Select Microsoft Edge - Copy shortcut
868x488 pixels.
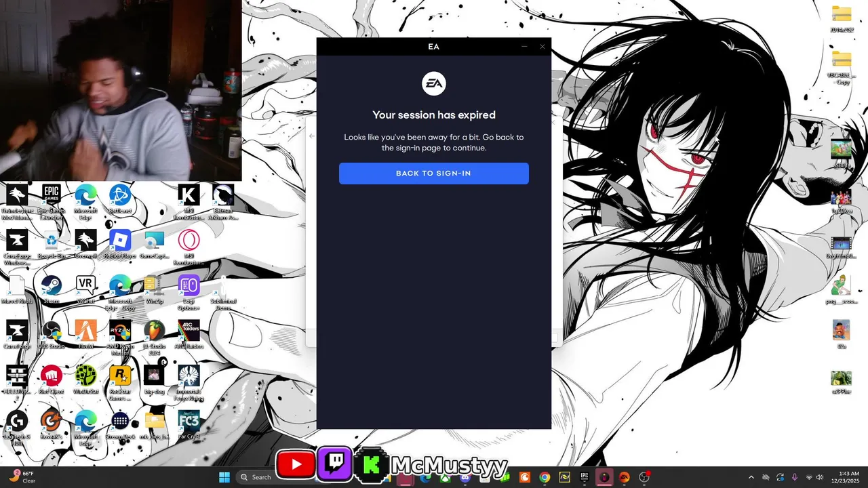tap(120, 293)
